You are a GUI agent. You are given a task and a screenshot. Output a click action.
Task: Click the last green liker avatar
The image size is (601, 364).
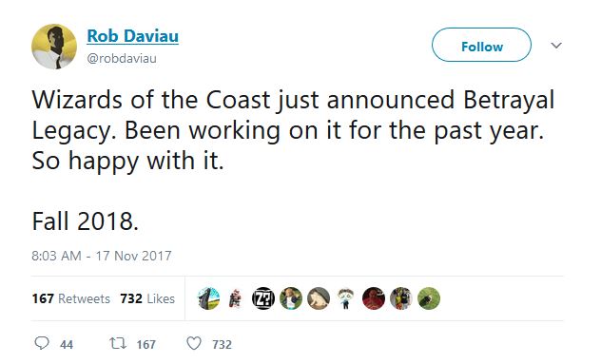pyautogui.click(x=429, y=298)
